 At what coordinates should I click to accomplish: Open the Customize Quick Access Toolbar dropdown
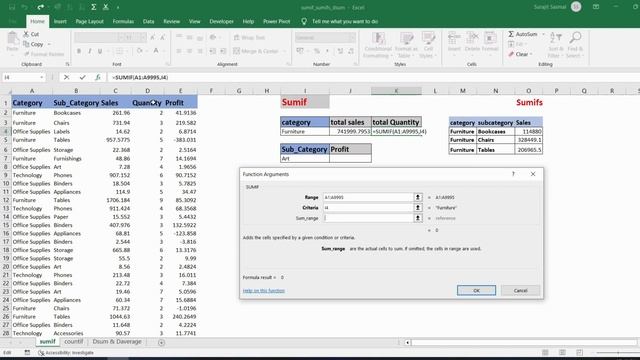(118, 7)
